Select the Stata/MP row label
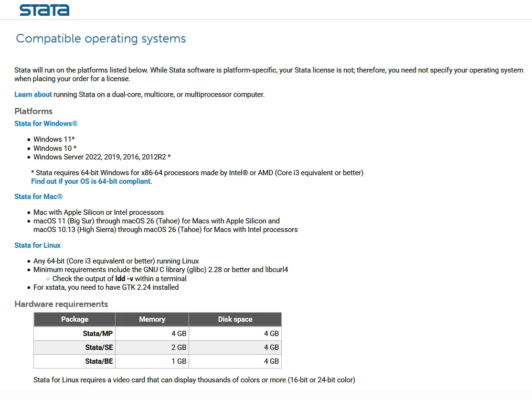 (98, 334)
